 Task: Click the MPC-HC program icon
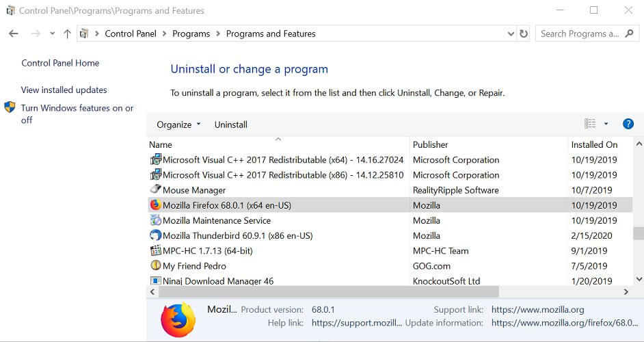(156, 250)
